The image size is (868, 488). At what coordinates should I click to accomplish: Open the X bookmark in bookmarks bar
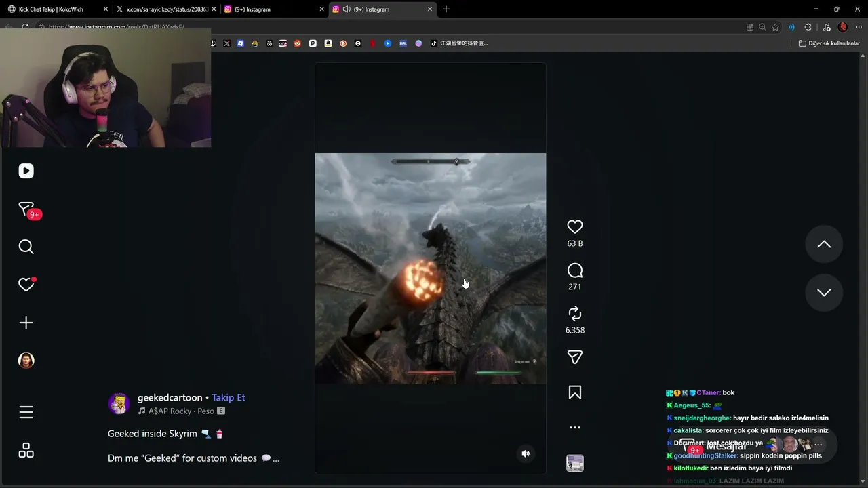[x=226, y=43]
